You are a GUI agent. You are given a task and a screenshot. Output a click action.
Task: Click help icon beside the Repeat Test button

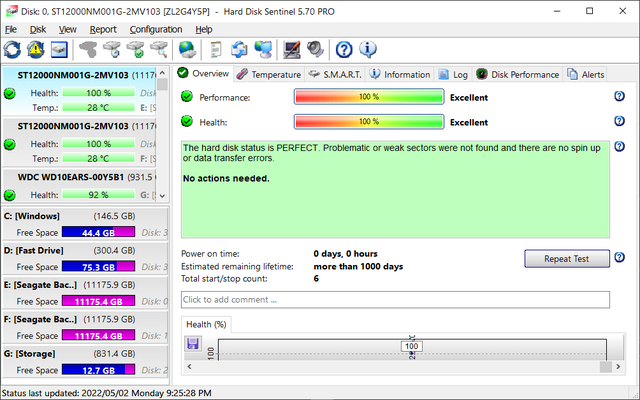[620, 257]
